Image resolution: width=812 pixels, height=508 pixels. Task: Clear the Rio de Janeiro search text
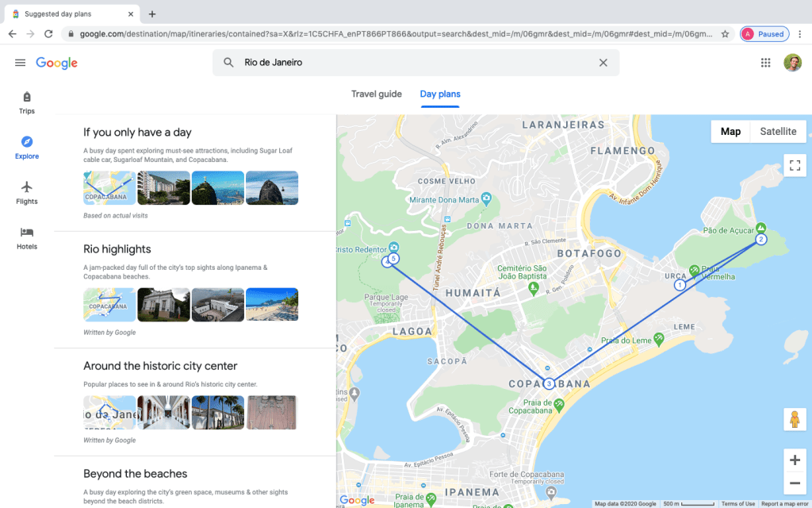[603, 63]
